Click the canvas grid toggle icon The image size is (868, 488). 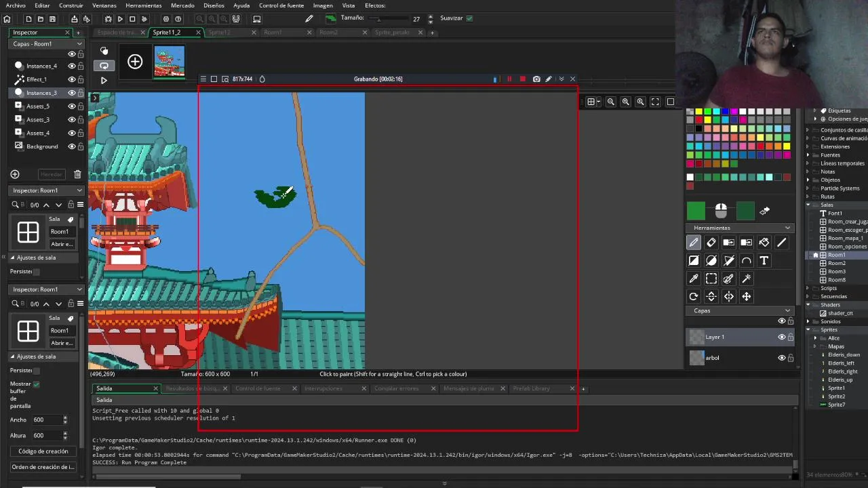pyautogui.click(x=591, y=102)
